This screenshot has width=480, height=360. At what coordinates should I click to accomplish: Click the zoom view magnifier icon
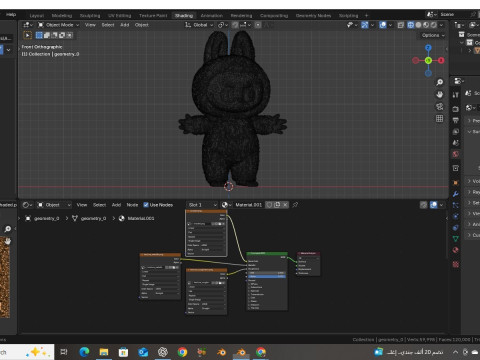(440, 82)
